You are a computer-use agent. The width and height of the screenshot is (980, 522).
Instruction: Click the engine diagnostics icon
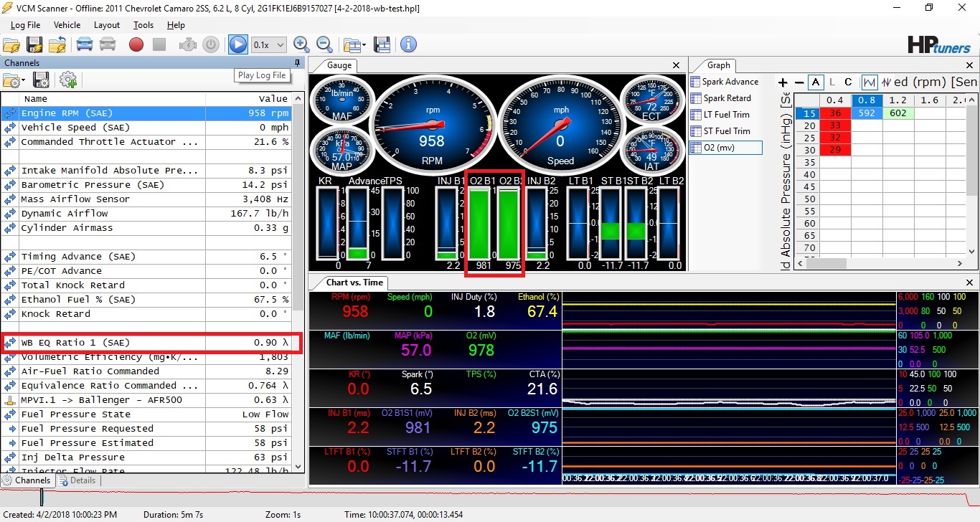[188, 44]
